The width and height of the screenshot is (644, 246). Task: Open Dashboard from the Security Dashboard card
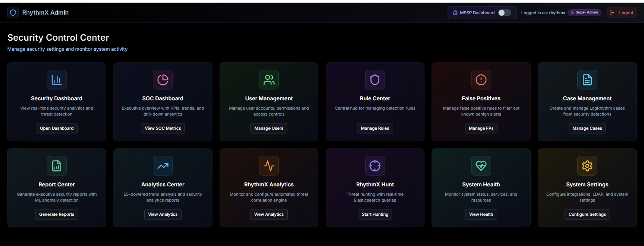(56, 128)
